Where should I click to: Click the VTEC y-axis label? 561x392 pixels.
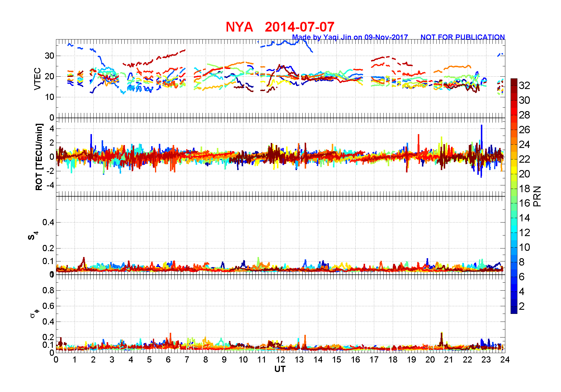point(37,79)
